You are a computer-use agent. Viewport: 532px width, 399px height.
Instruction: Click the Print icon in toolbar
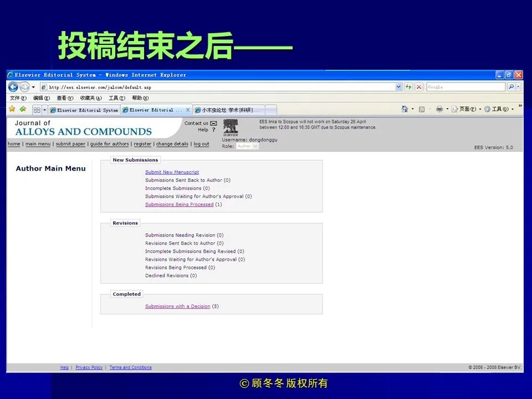point(439,109)
